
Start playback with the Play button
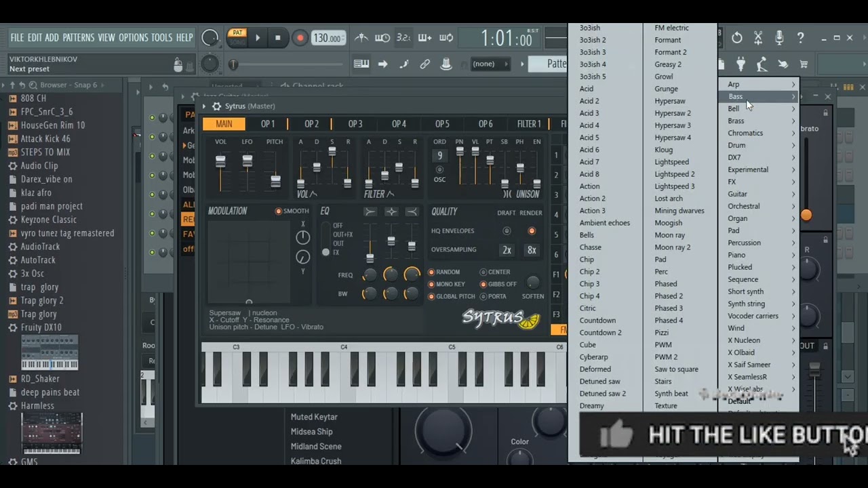tap(258, 38)
